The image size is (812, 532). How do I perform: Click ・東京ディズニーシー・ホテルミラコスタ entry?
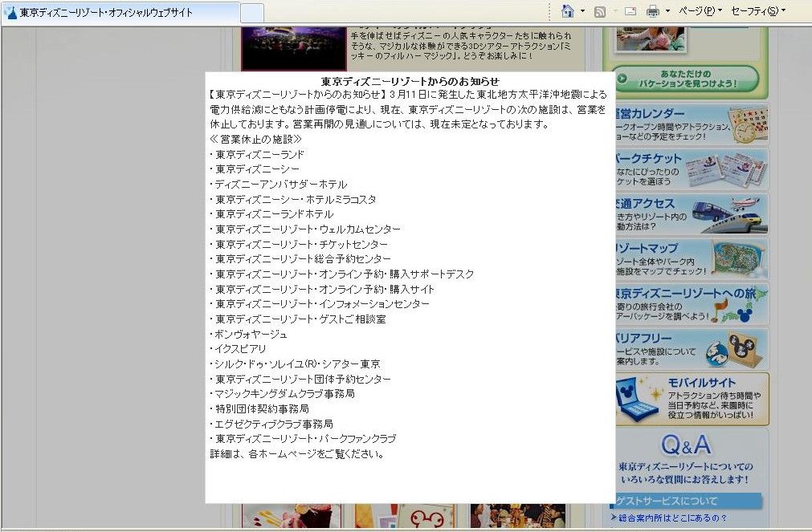point(293,199)
